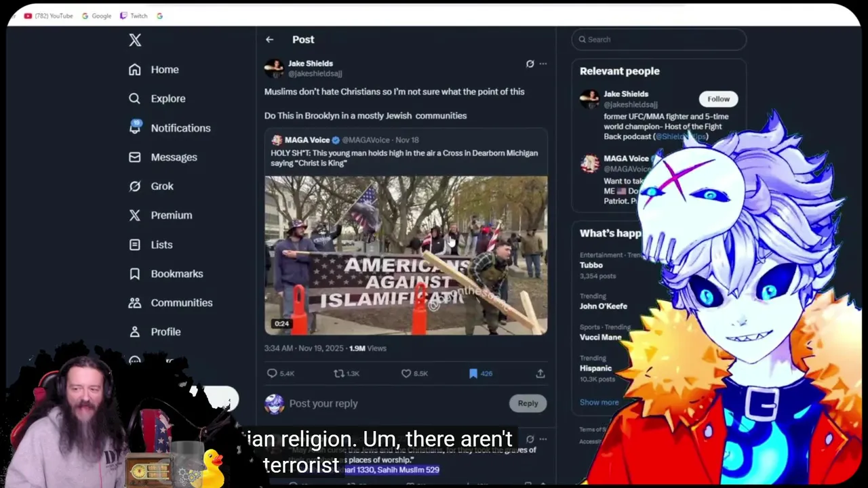Open Messages in the sidebar
This screenshot has height=488, width=868.
163,157
